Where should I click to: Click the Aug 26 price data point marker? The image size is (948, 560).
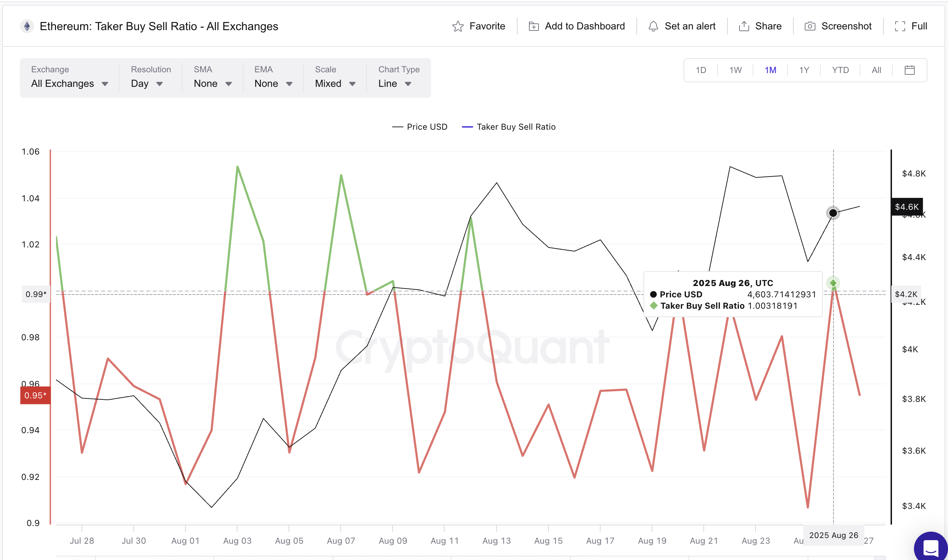tap(833, 213)
